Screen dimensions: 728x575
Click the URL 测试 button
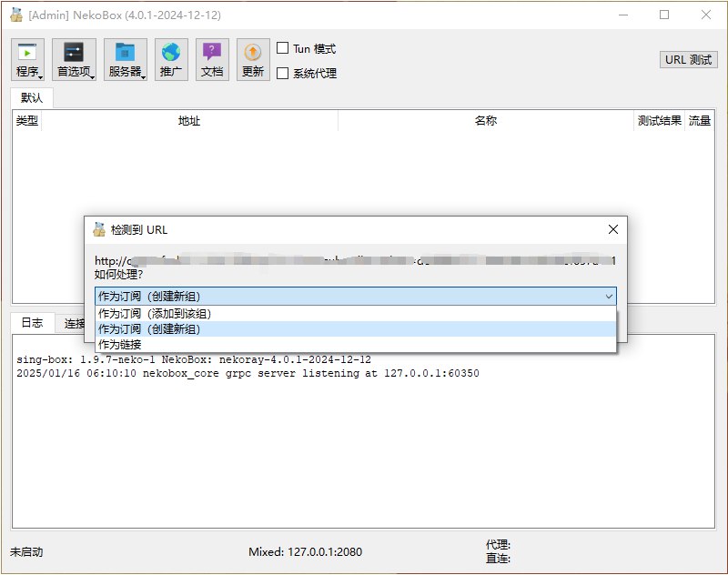tap(688, 59)
